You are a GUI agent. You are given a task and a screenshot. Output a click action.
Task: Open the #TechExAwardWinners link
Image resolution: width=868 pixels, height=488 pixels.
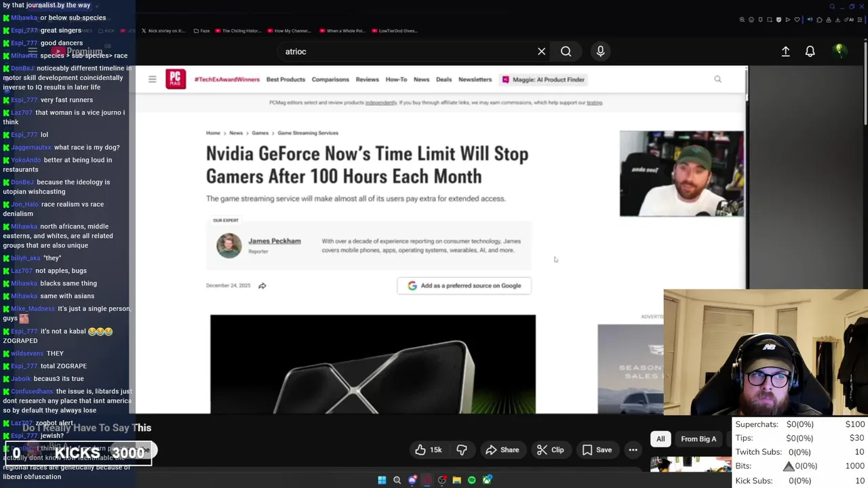tap(226, 79)
